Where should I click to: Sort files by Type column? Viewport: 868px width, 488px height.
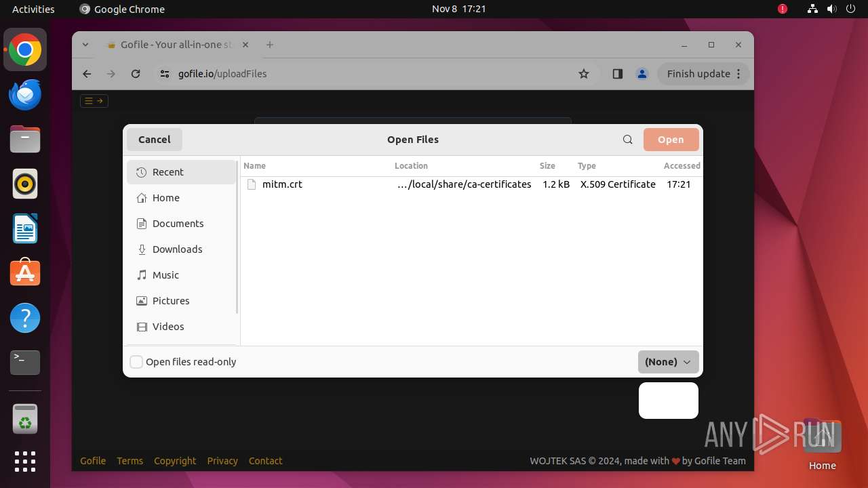click(587, 165)
